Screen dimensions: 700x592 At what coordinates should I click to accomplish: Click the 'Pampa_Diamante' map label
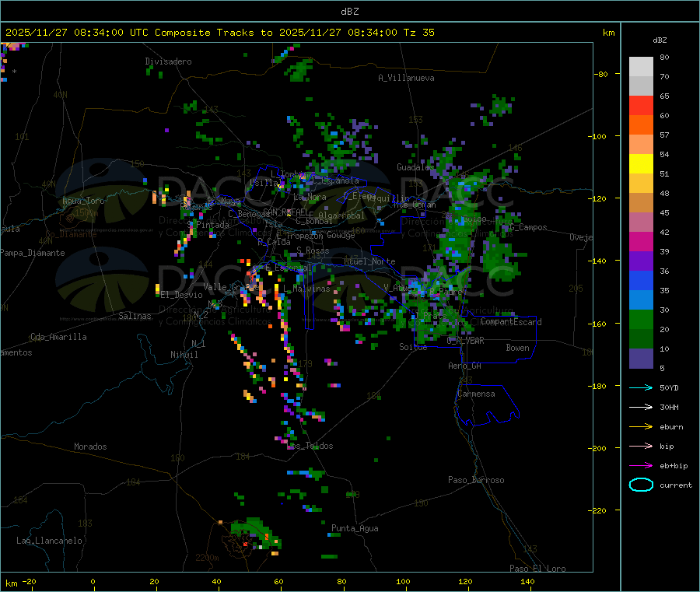click(33, 253)
